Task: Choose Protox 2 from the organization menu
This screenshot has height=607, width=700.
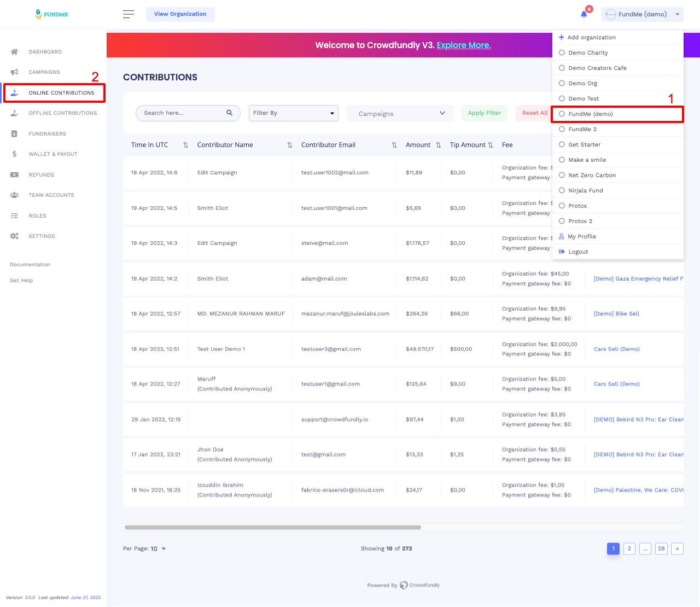Action: [x=618, y=221]
